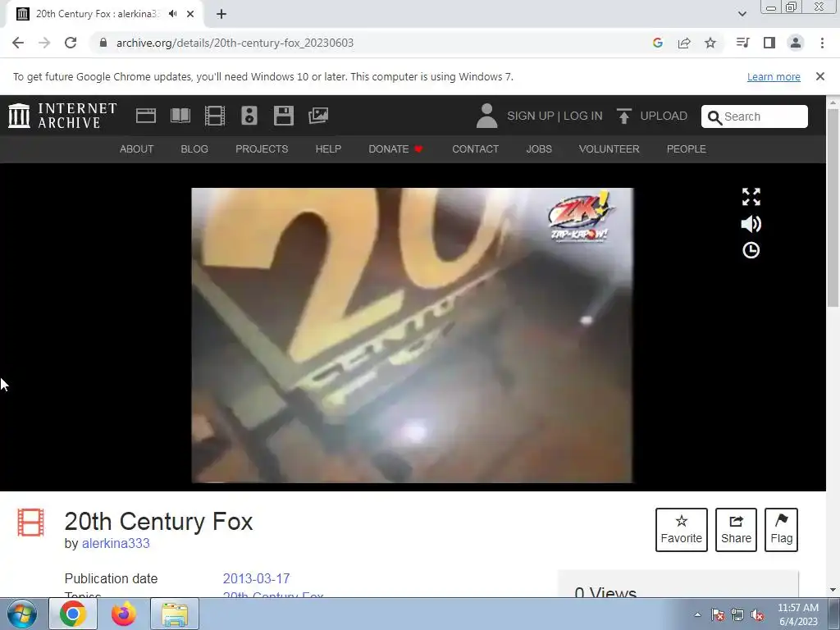Mute the tab via its speaker icon
Viewport: 840px width, 630px height.
[x=172, y=14]
